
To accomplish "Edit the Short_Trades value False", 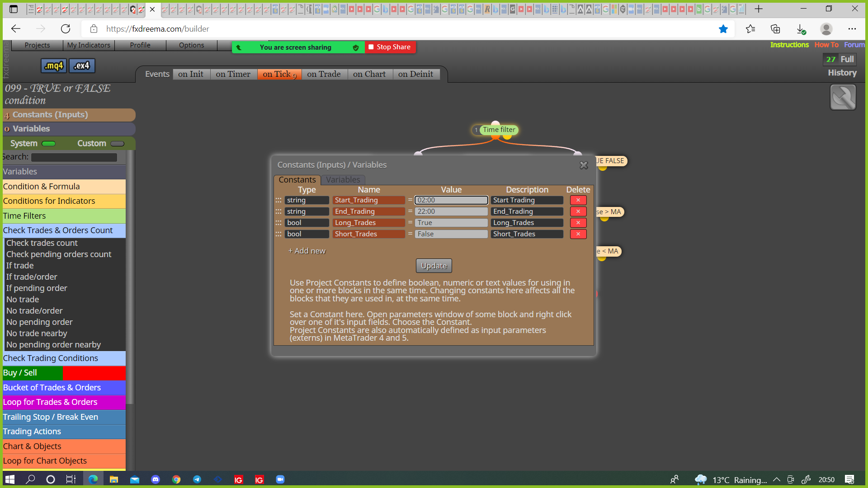I will click(x=451, y=234).
